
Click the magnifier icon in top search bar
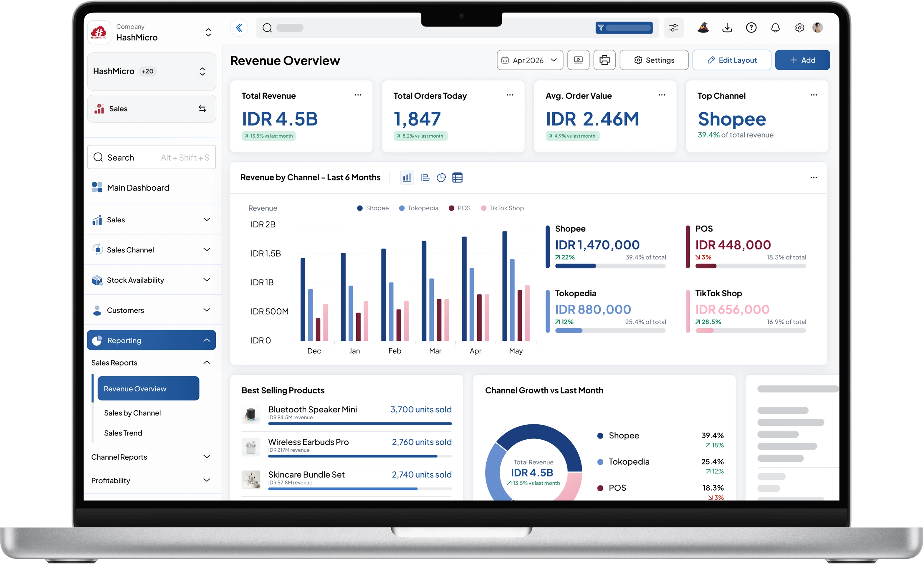point(267,28)
